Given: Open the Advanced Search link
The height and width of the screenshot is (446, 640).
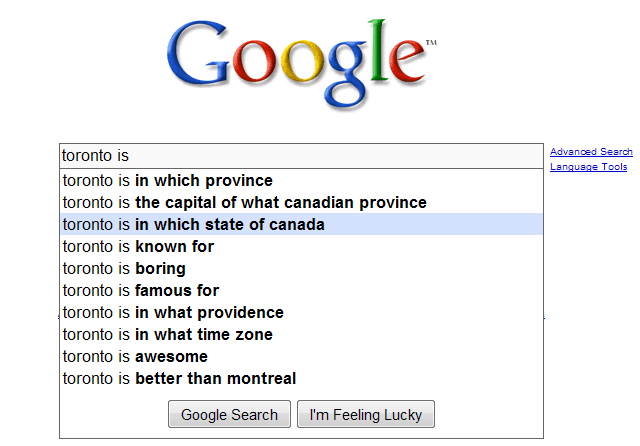Looking at the screenshot, I should [x=591, y=152].
